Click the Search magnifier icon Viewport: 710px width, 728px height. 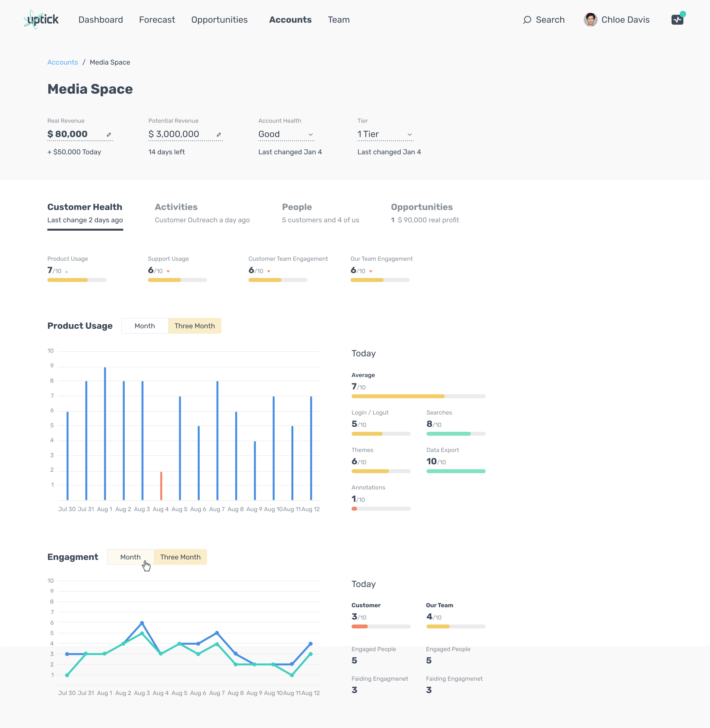point(527,20)
